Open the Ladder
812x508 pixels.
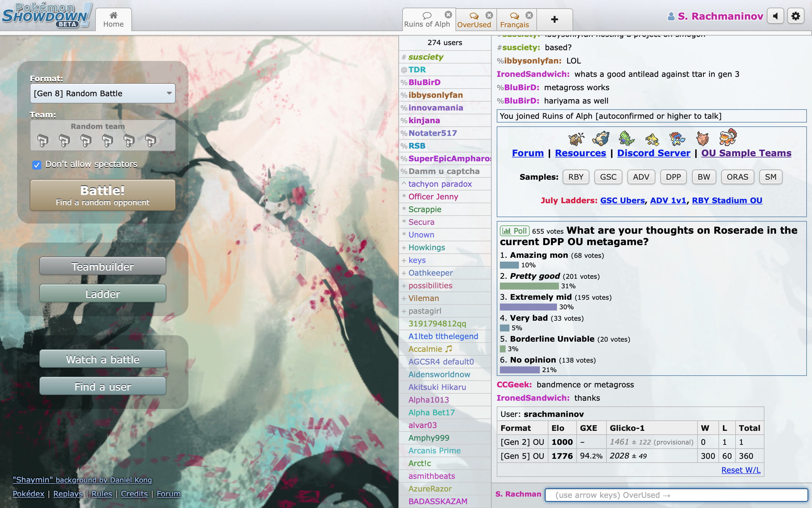(103, 294)
